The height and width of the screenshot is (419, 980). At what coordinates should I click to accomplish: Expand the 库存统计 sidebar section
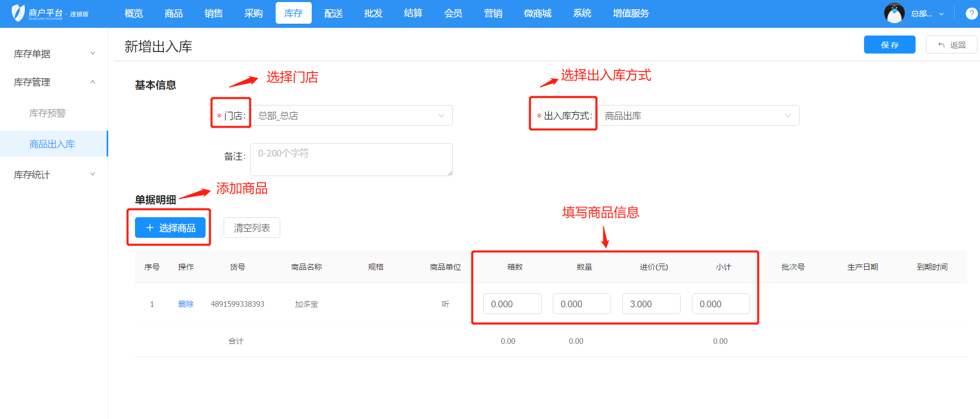(54, 174)
